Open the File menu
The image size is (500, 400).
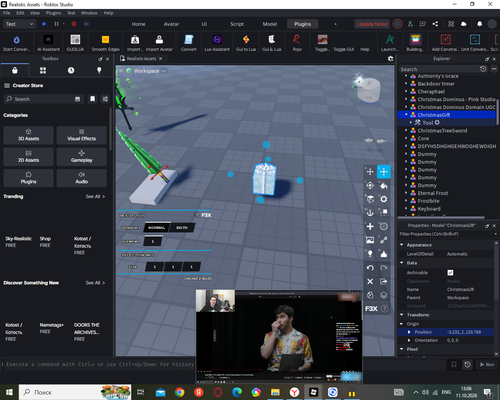coord(6,13)
